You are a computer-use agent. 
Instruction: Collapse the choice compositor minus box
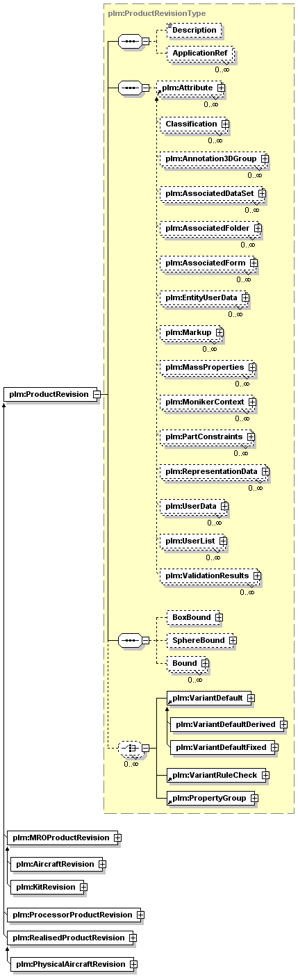pos(146,748)
